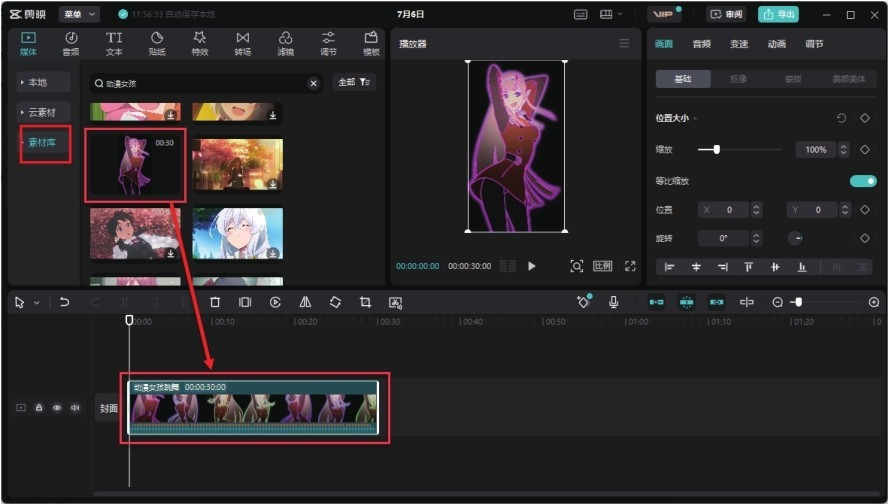Open the layout switch dropdown icon

(x=611, y=15)
